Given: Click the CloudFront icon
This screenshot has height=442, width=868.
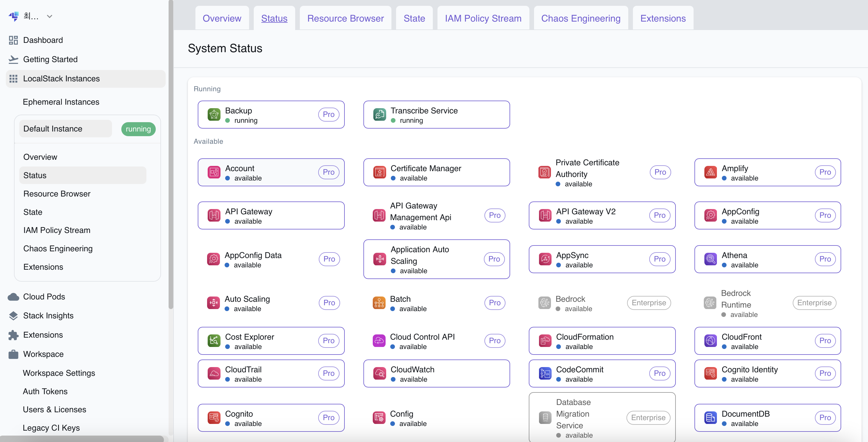Looking at the screenshot, I should (x=710, y=341).
